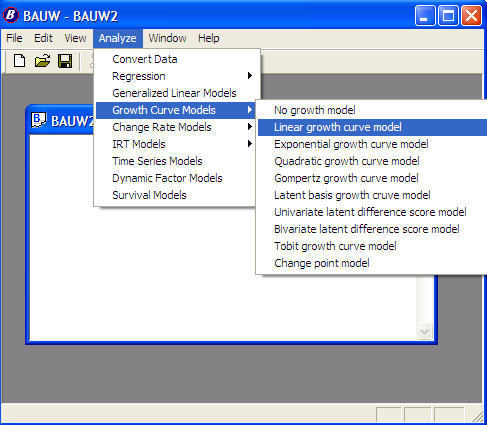
Task: Maximize the BAUW main window
Action: (x=448, y=15)
